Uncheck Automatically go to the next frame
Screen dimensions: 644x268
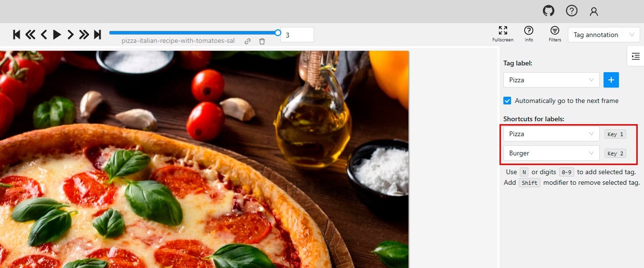pos(507,101)
